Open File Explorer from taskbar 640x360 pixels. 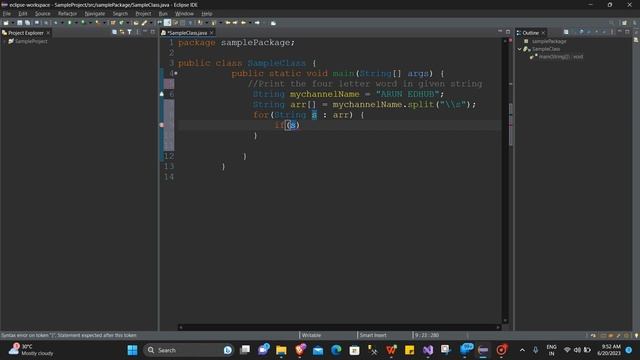(x=281, y=350)
